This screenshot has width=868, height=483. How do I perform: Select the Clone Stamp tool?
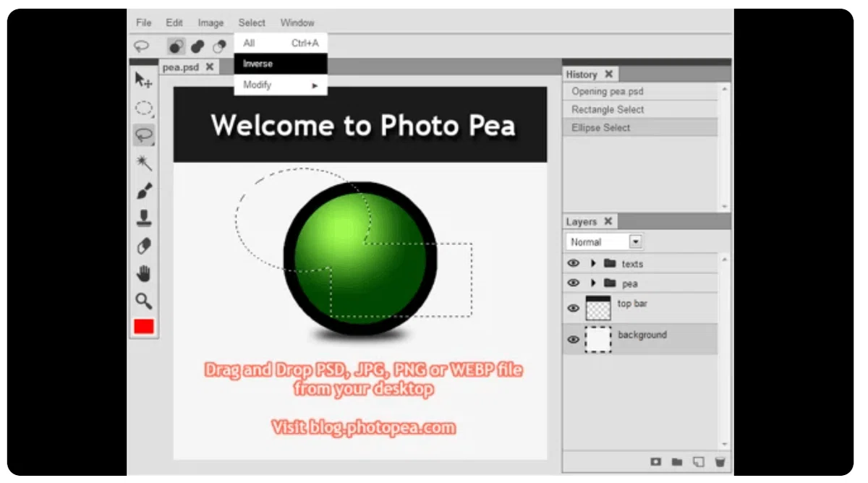pos(144,218)
